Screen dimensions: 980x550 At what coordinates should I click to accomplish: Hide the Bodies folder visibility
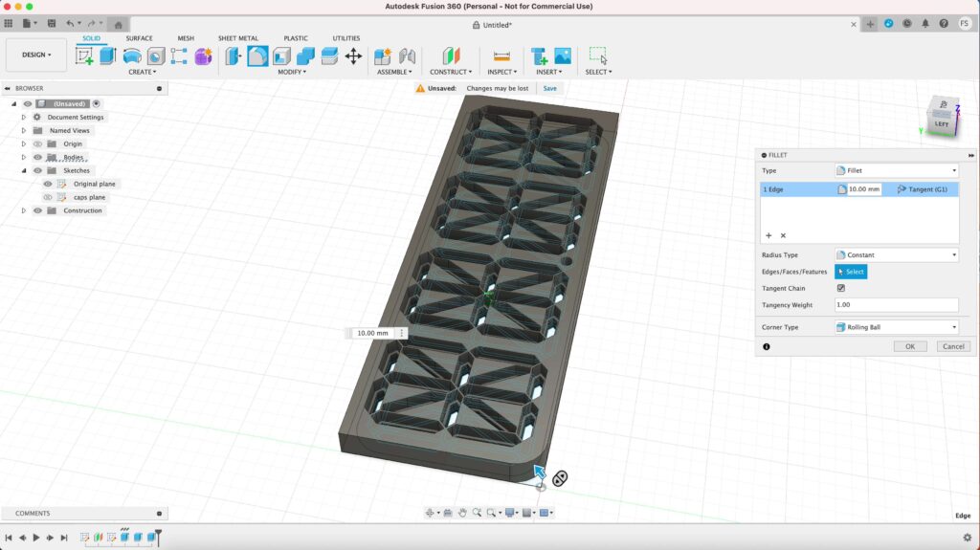(x=38, y=157)
